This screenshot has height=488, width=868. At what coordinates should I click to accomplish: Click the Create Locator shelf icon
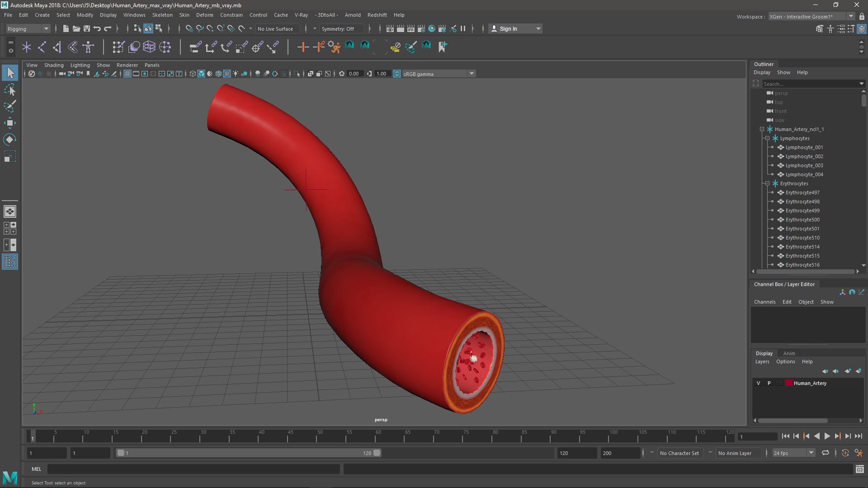[x=27, y=47]
